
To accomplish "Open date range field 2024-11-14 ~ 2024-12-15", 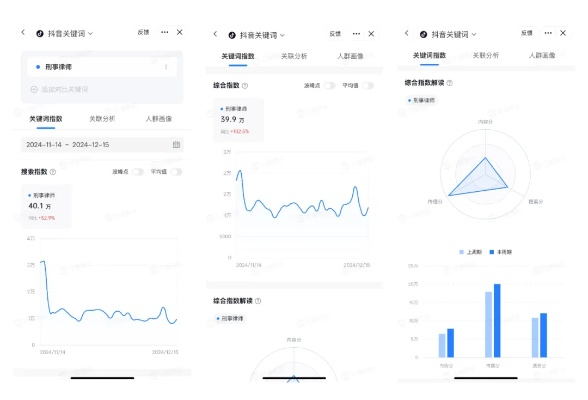I will [102, 145].
